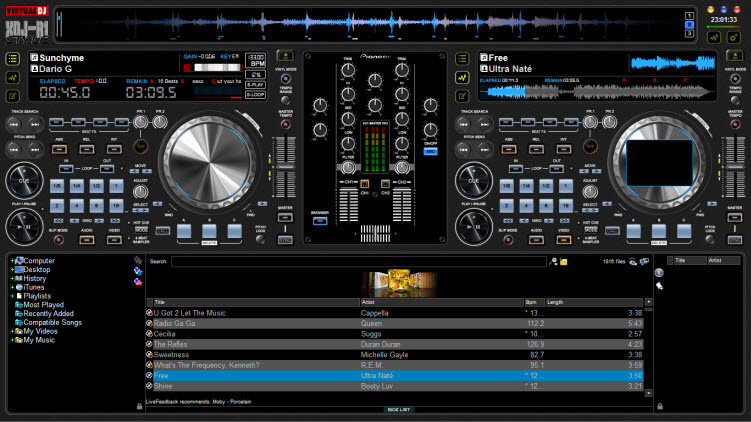Start left deck play/pause button

(24, 227)
